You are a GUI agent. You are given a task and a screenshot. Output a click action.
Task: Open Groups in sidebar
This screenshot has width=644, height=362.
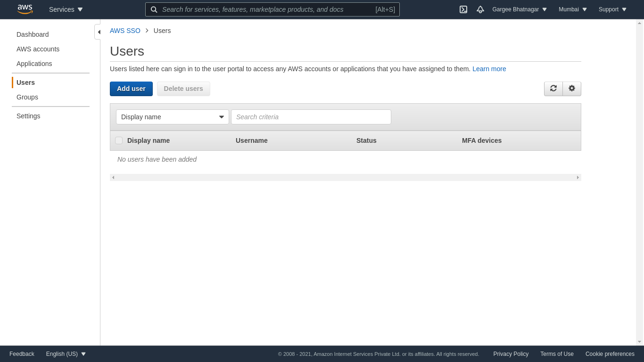click(x=27, y=97)
